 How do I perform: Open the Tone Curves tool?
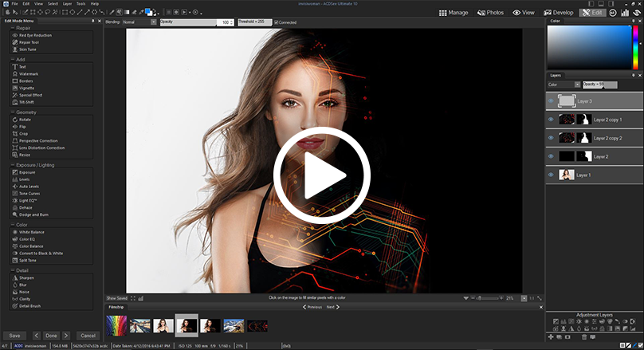30,195
